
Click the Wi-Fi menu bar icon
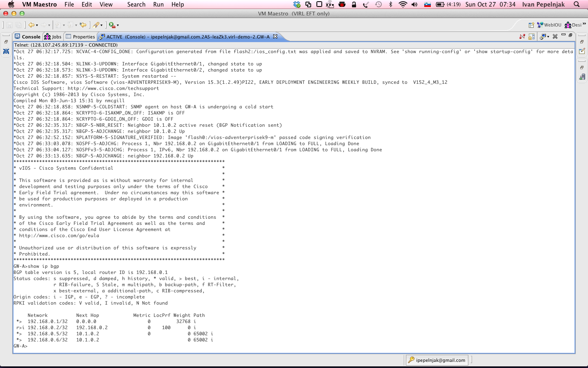pyautogui.click(x=403, y=4)
